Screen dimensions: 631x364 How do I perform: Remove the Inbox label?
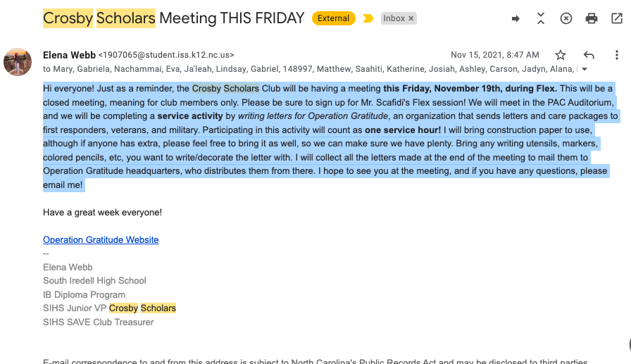[x=411, y=18]
